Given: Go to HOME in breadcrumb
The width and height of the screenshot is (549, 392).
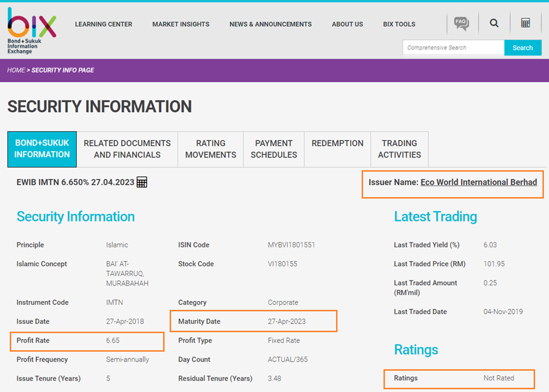Looking at the screenshot, I should click(x=16, y=70).
